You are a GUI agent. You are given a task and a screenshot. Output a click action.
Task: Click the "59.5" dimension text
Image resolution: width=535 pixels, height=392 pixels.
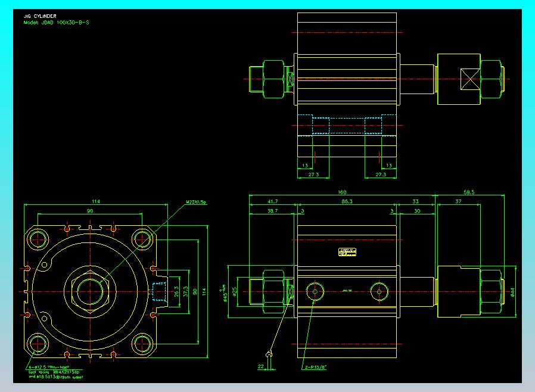469,192
